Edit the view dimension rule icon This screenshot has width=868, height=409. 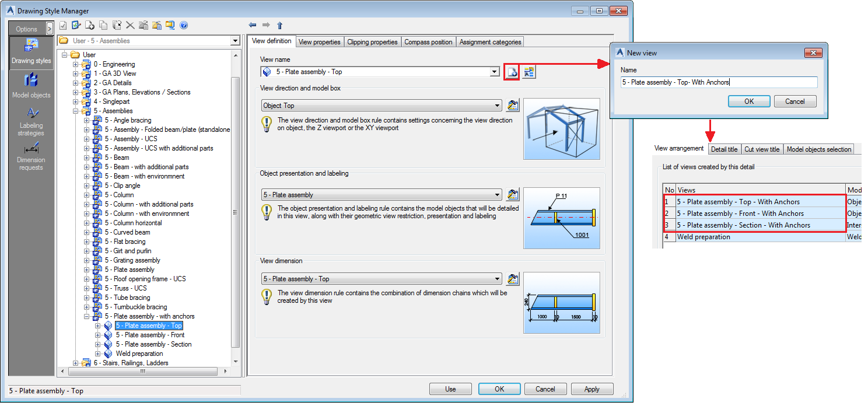[513, 279]
